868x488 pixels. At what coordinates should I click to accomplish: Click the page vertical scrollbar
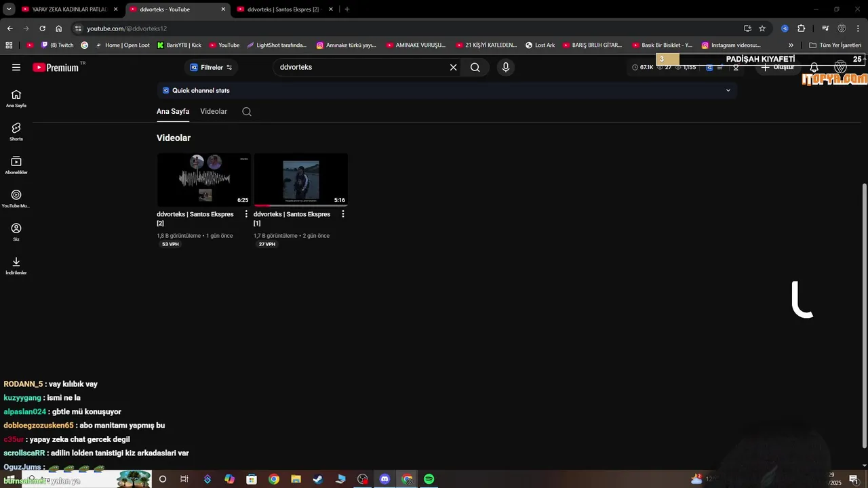pyautogui.click(x=864, y=315)
